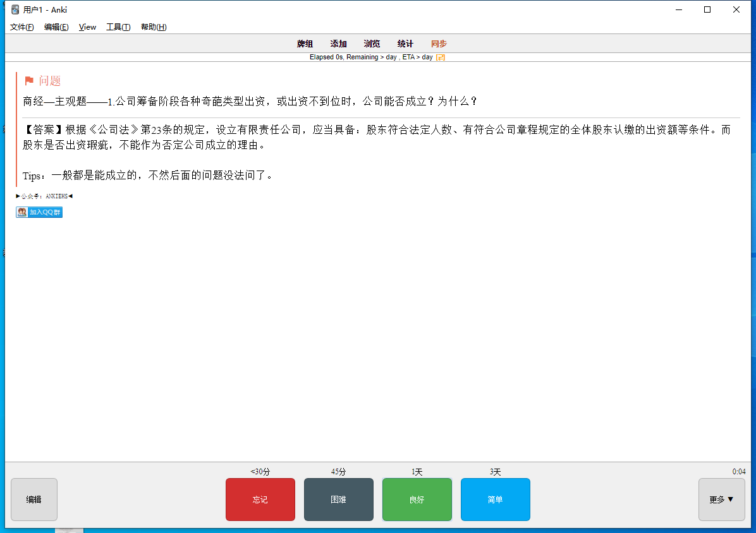Click the 3天 interval label
Viewport: 756px width, 533px height.
click(495, 472)
